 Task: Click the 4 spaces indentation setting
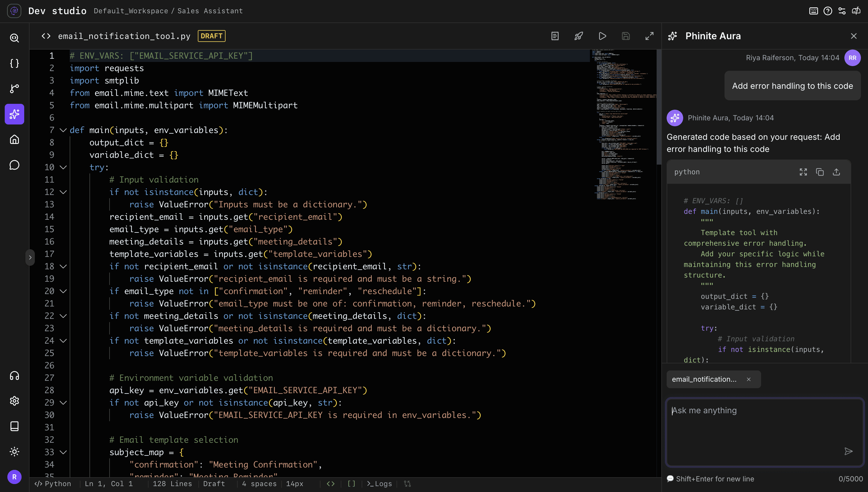point(259,484)
